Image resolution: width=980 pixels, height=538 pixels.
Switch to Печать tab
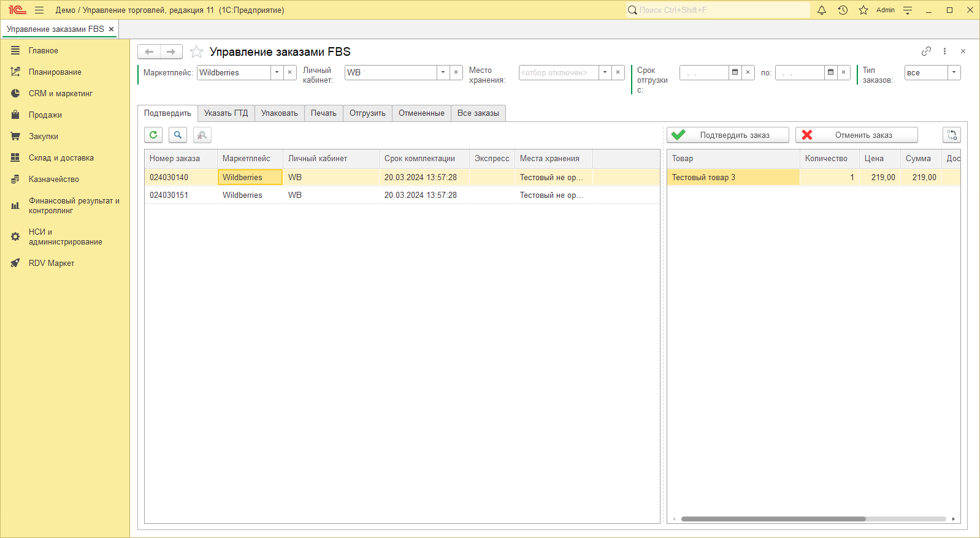pos(323,113)
